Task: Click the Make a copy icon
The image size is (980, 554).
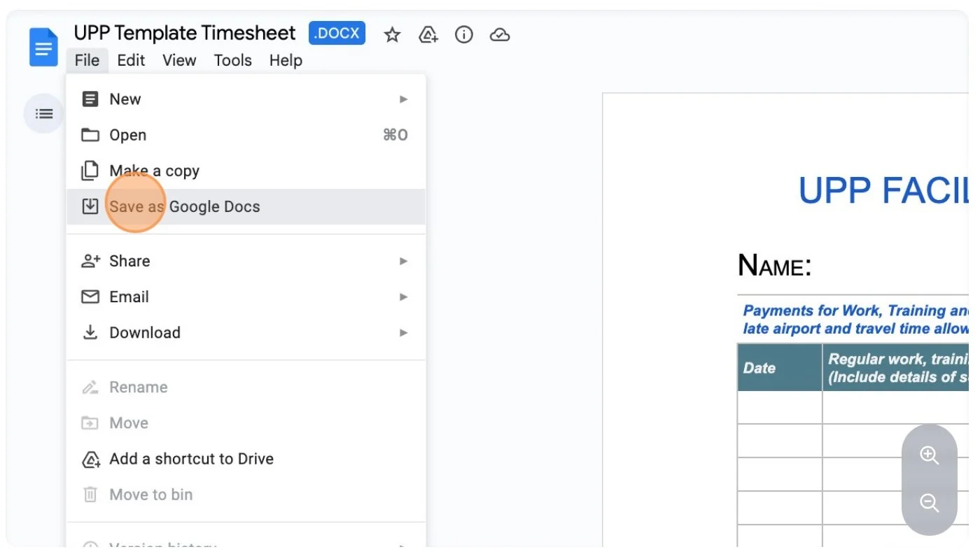Action: tap(90, 171)
